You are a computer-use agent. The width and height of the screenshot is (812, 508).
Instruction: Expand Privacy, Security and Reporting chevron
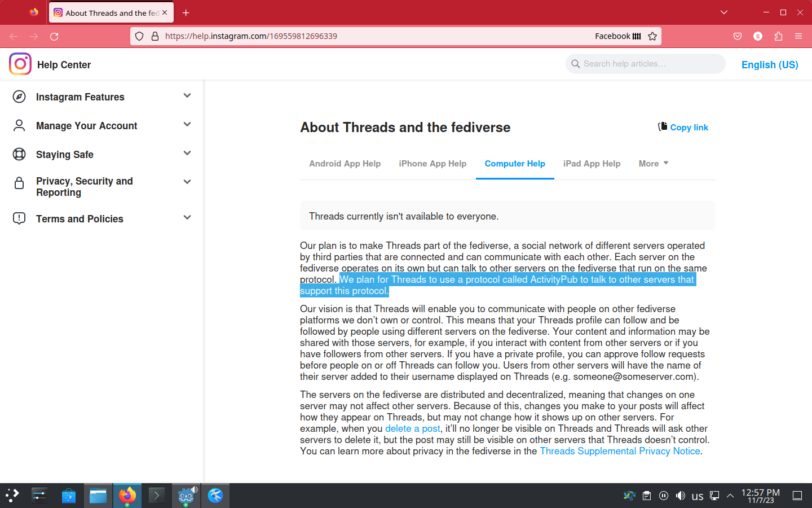(187, 182)
